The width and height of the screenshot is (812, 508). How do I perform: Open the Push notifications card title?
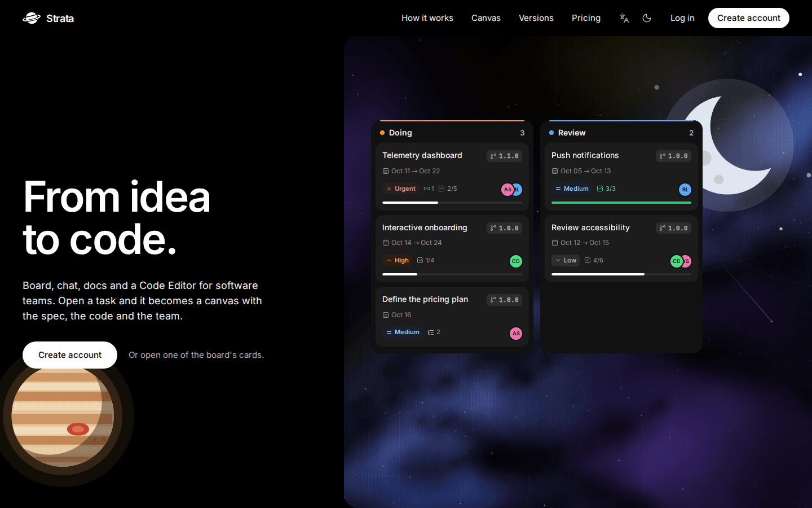[585, 155]
